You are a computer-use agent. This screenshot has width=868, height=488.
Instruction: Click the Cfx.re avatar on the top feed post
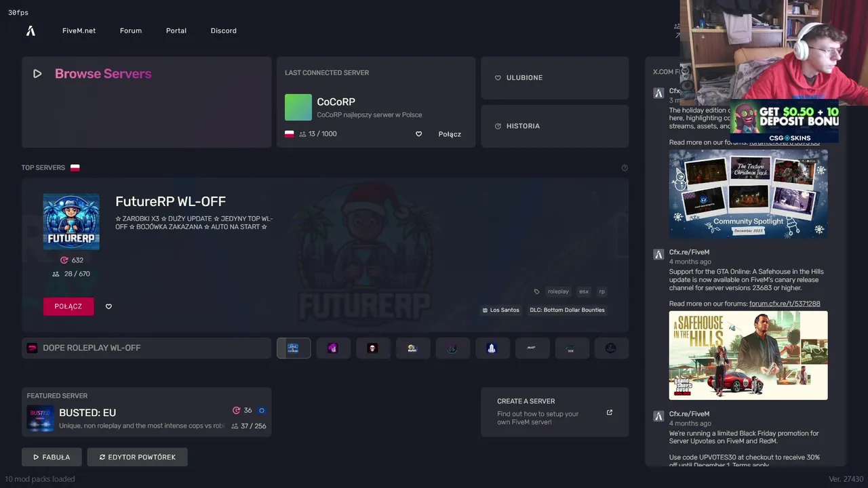(658, 94)
